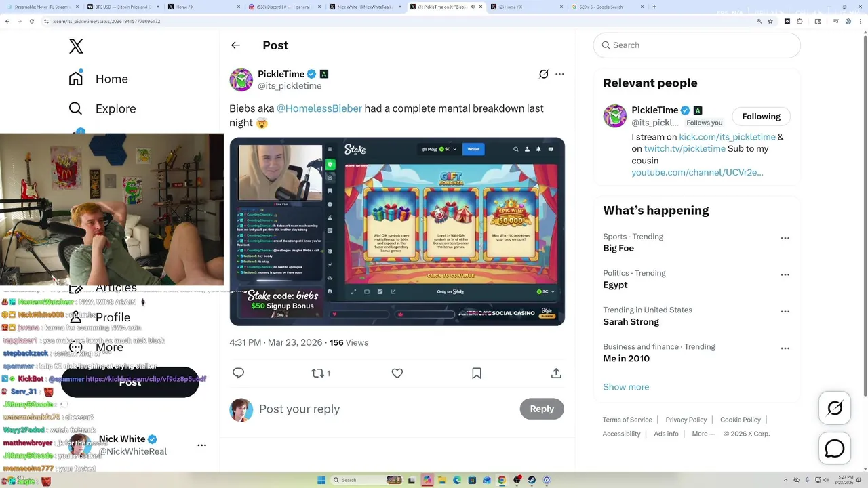Viewport: 868px width, 488px height.
Task: Click the share icon under the post
Action: 556,373
